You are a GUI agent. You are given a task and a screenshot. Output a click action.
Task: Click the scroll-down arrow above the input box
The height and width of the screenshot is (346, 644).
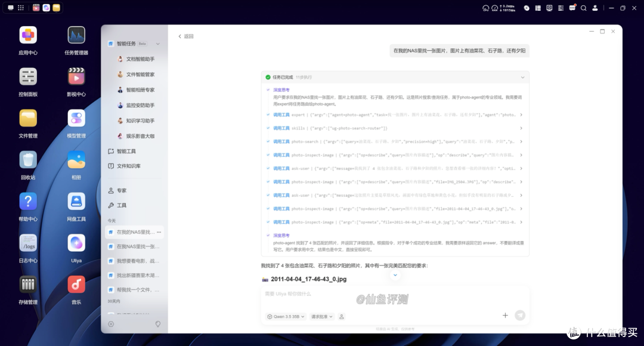[x=395, y=275]
